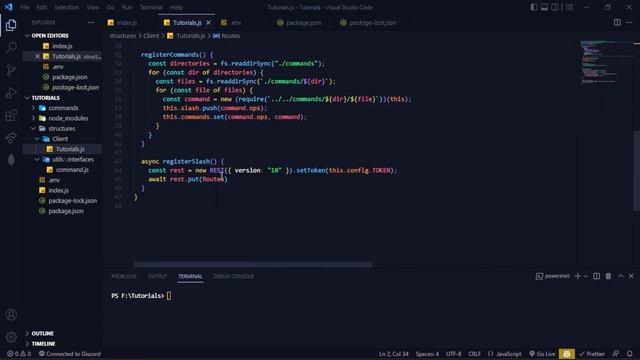Click the VS Code logo icon
The height and width of the screenshot is (360, 640).
8,7
